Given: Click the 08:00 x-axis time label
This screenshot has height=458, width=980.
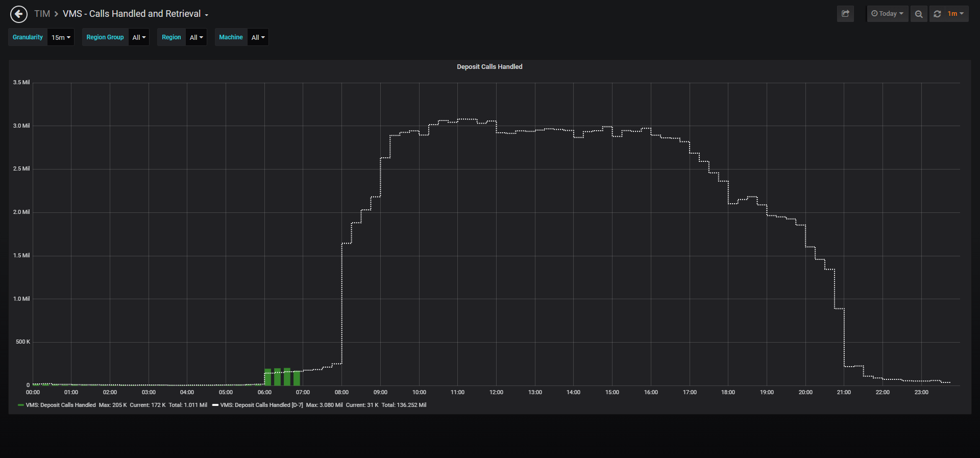Looking at the screenshot, I should [x=341, y=392].
